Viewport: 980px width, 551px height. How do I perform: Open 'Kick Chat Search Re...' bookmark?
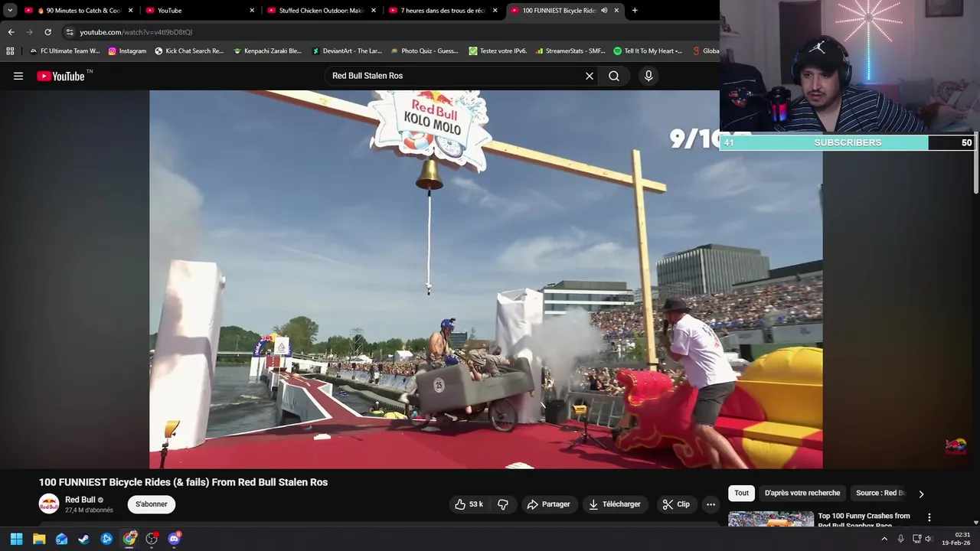(189, 51)
